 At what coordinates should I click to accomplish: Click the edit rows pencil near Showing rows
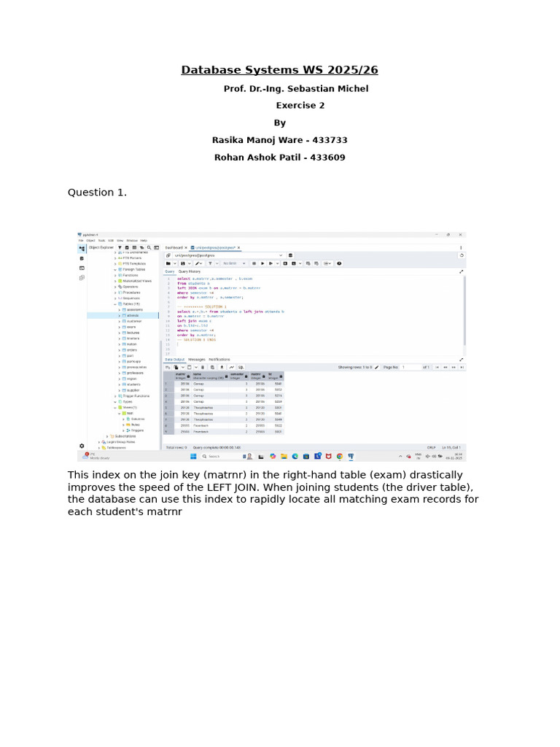pos(377,368)
